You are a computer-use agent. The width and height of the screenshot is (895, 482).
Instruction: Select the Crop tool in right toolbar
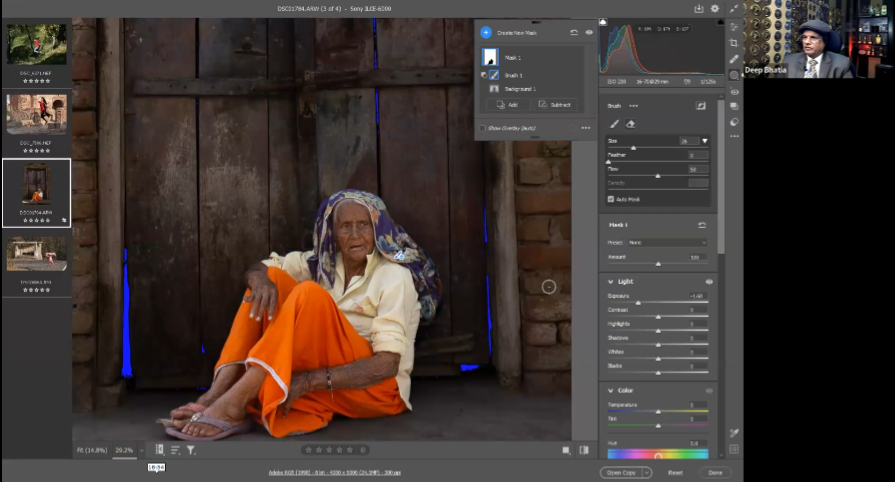[734, 43]
